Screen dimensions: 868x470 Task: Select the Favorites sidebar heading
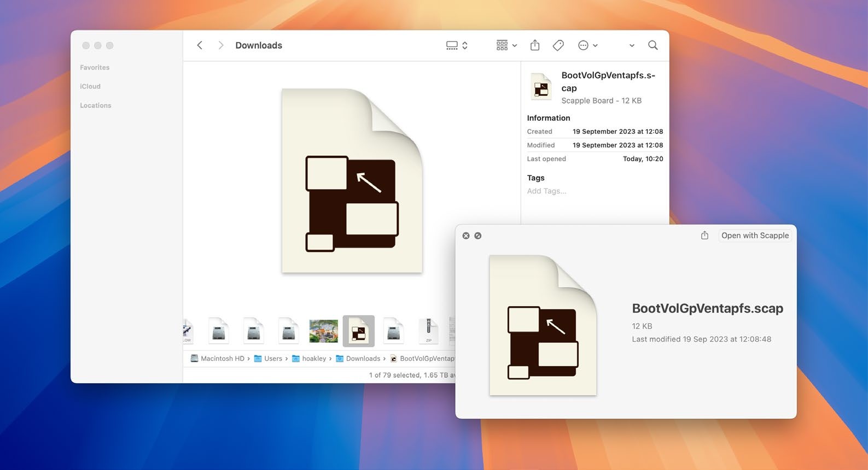95,67
